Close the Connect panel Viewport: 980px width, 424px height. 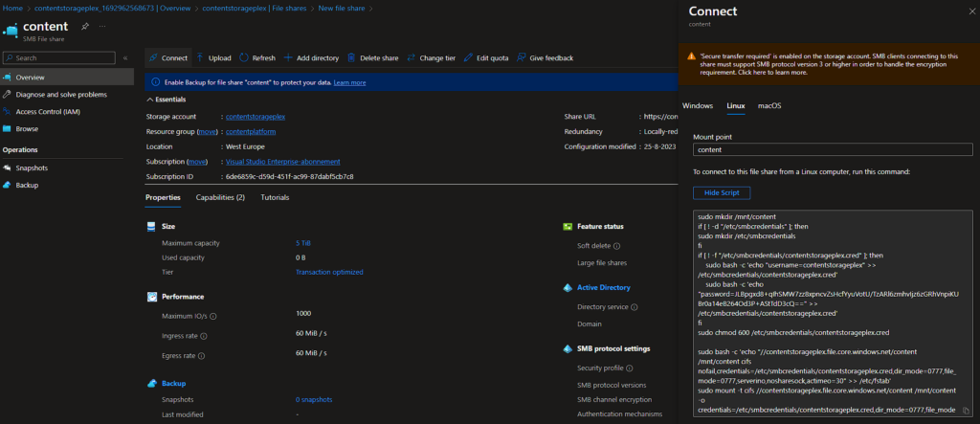pos(970,11)
